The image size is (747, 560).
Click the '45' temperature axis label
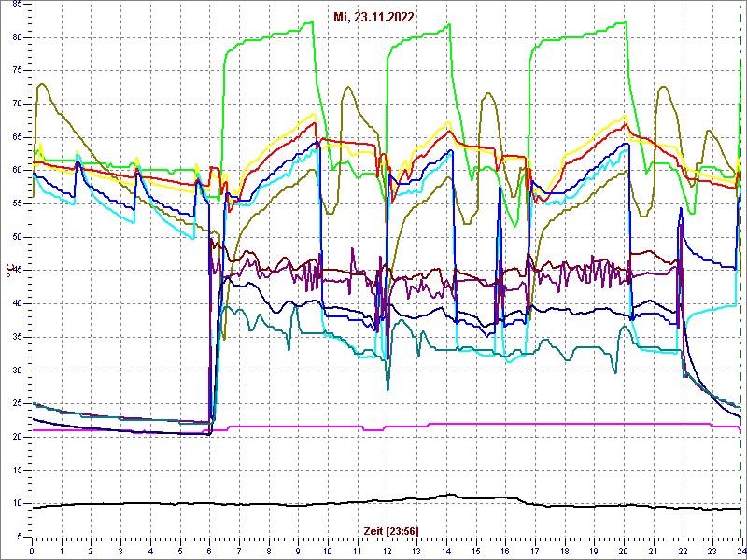16,271
